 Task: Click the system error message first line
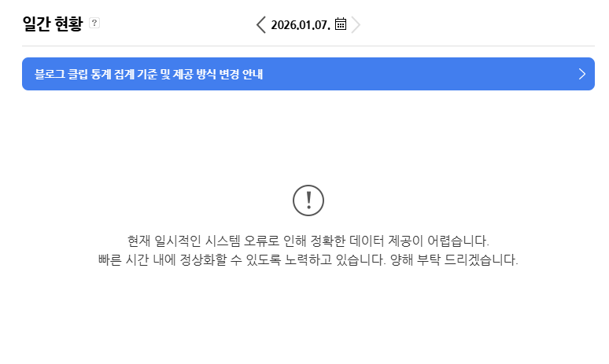[308, 240]
